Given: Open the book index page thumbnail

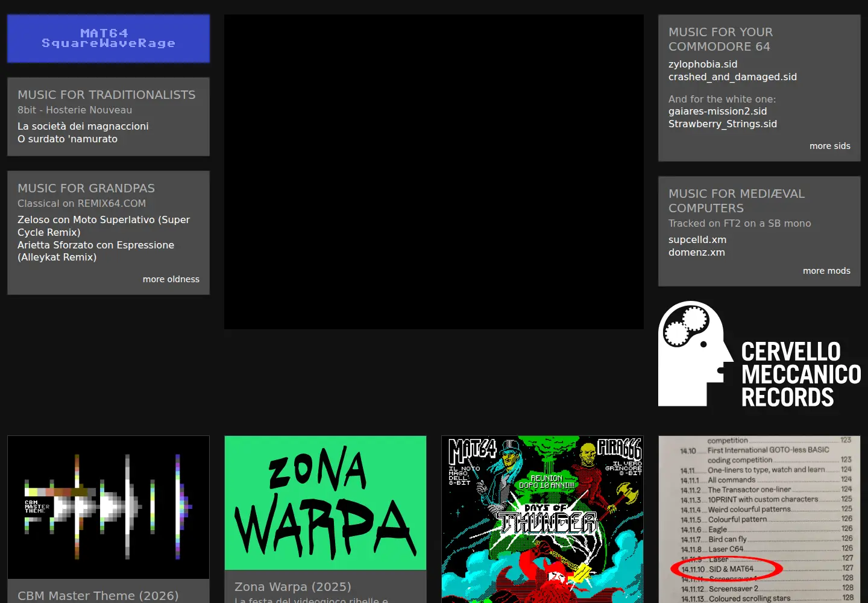Looking at the screenshot, I should point(759,519).
